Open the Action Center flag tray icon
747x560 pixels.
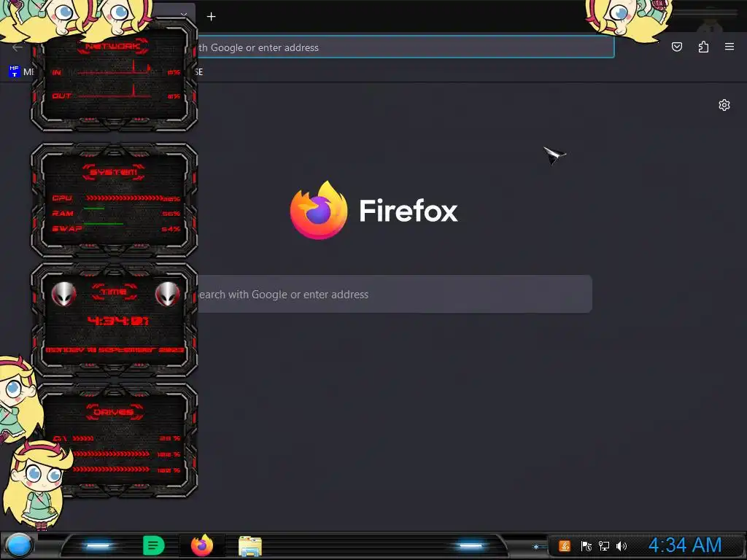pos(586,545)
